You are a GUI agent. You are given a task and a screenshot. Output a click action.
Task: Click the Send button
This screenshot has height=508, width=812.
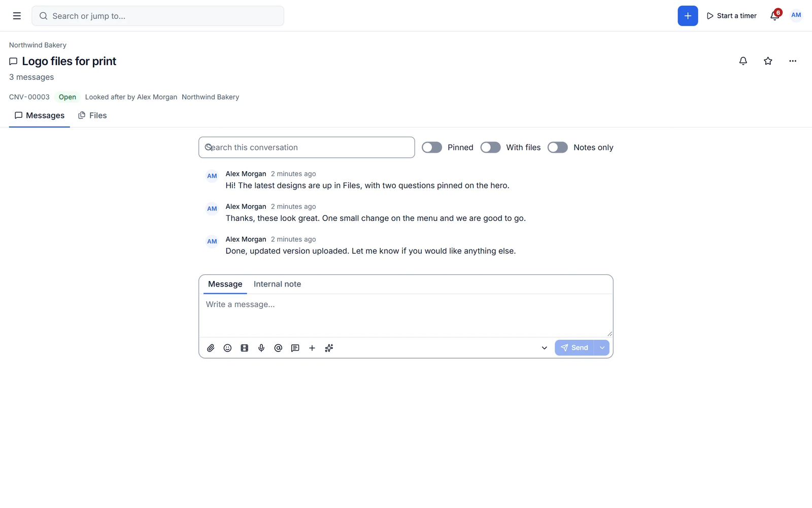[x=574, y=348]
